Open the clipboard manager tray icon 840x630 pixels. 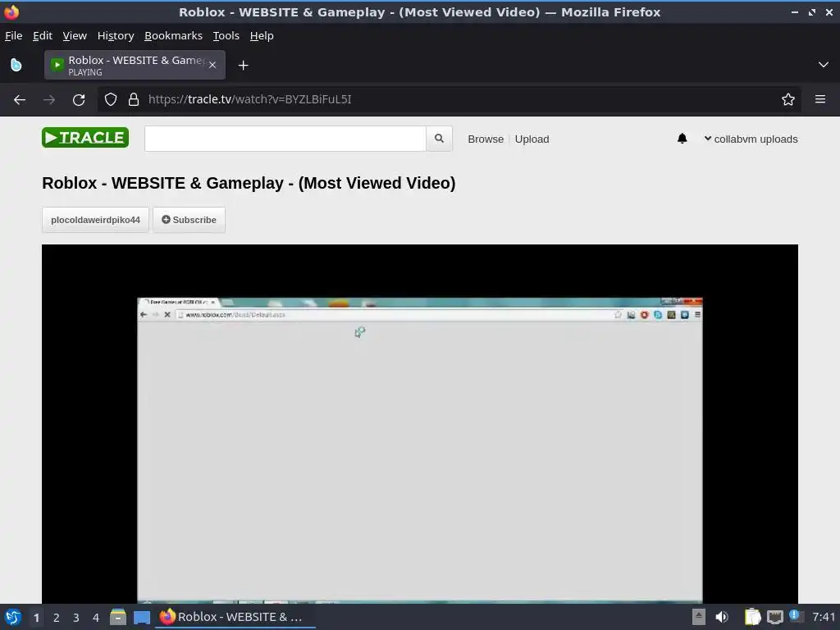click(x=752, y=617)
